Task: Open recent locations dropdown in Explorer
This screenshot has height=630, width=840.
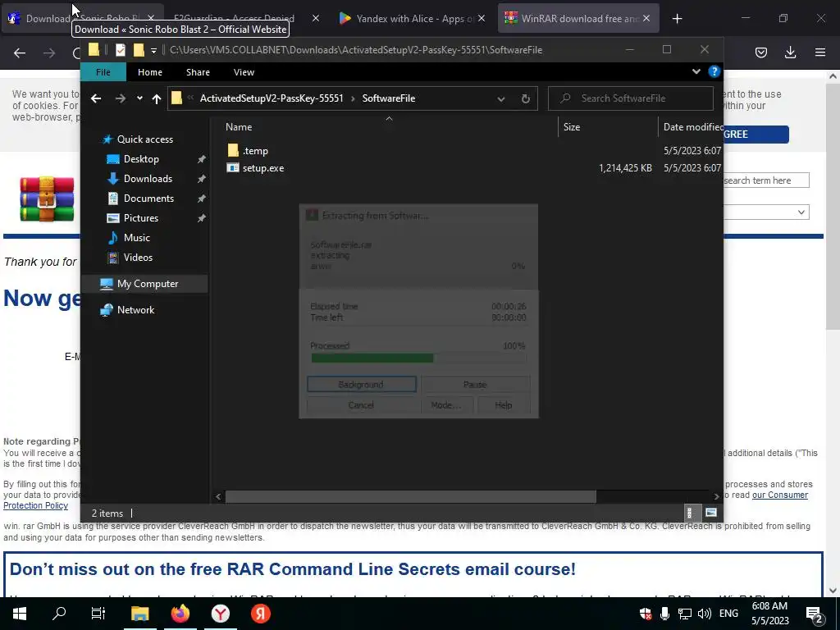Action: [x=139, y=98]
